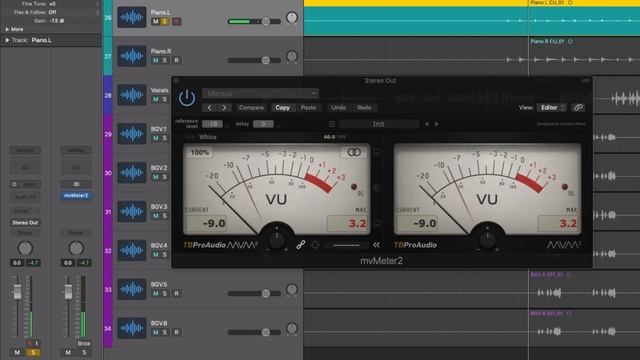Screen dimensions: 640x360
Task: Record-enable the Piano.L track
Action: pos(176,22)
